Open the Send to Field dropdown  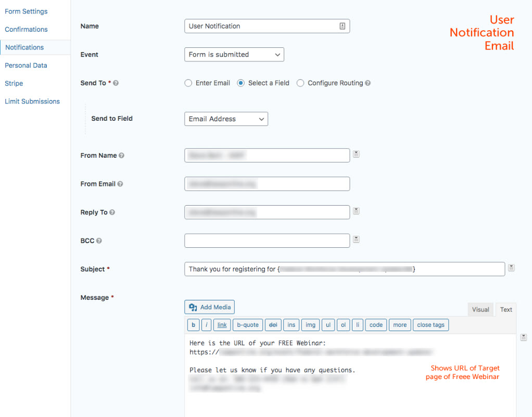226,119
